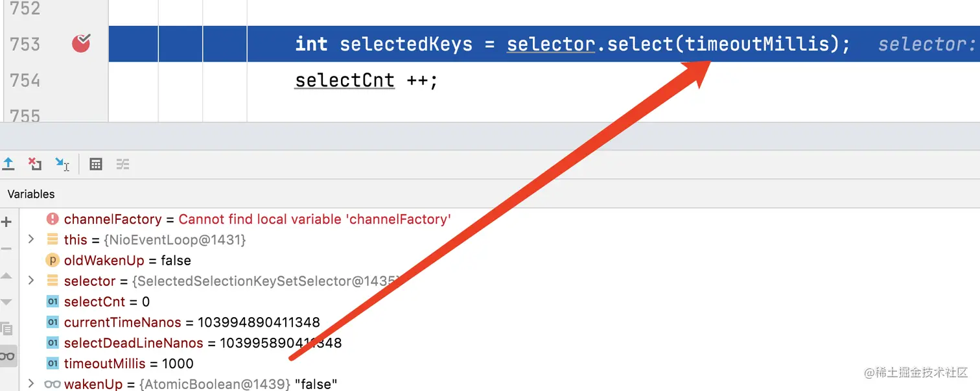The image size is (980, 391).
Task: Click the Drop Frame icon
Action: pos(35,164)
